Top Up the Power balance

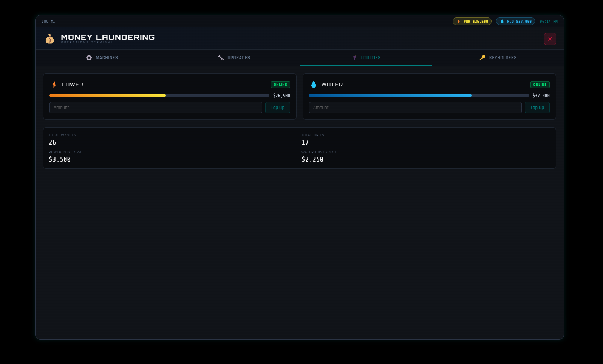pos(278,108)
